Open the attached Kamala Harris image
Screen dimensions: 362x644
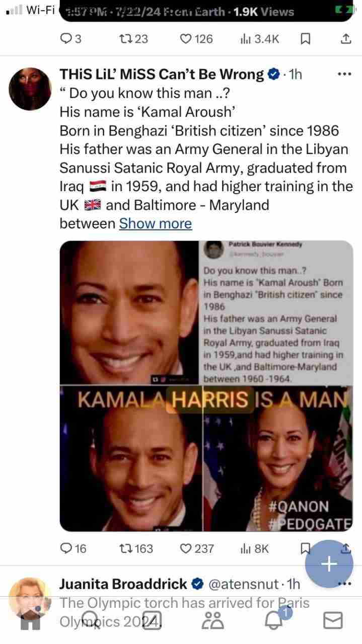click(x=206, y=385)
